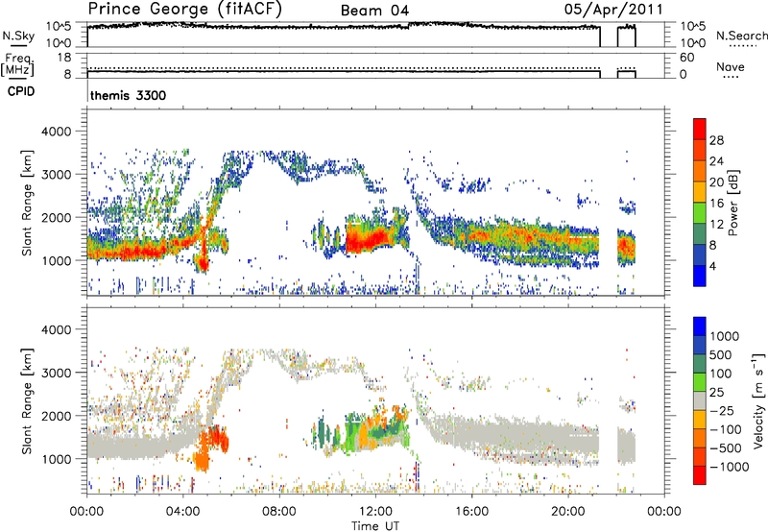Click the '12:00' time axis tick label
The height and width of the screenshot is (532, 768).
pos(375,512)
